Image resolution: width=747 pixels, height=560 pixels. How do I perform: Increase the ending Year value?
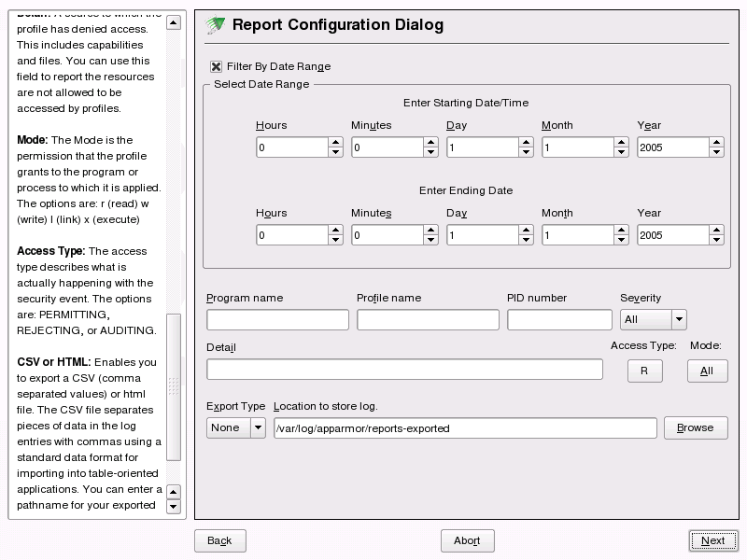click(x=715, y=230)
